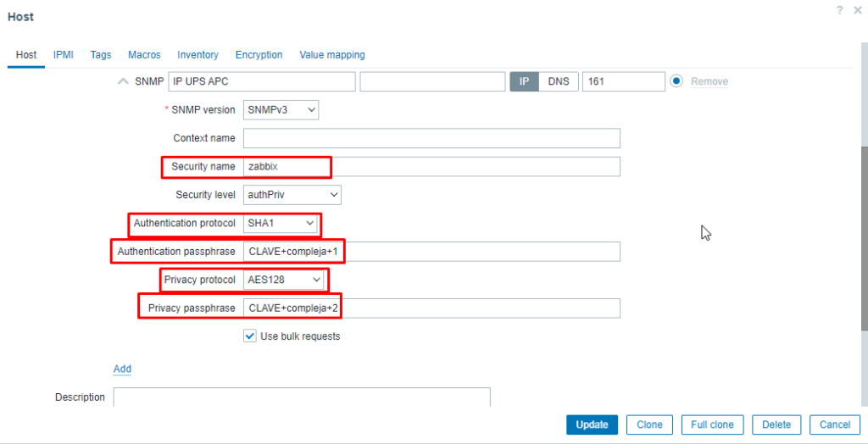Open the SNMP version dropdown
868x444 pixels.
pos(281,109)
